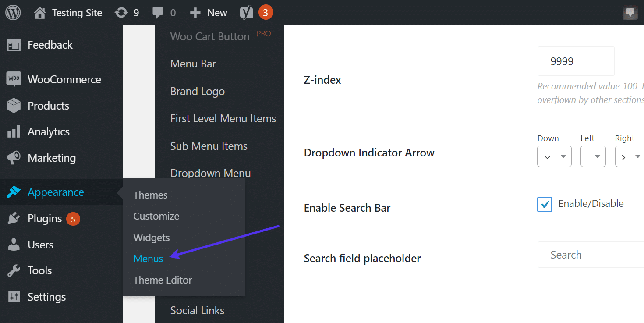The height and width of the screenshot is (323, 644).
Task: Disable the Enable Search Bar checkbox
Action: pyautogui.click(x=545, y=204)
